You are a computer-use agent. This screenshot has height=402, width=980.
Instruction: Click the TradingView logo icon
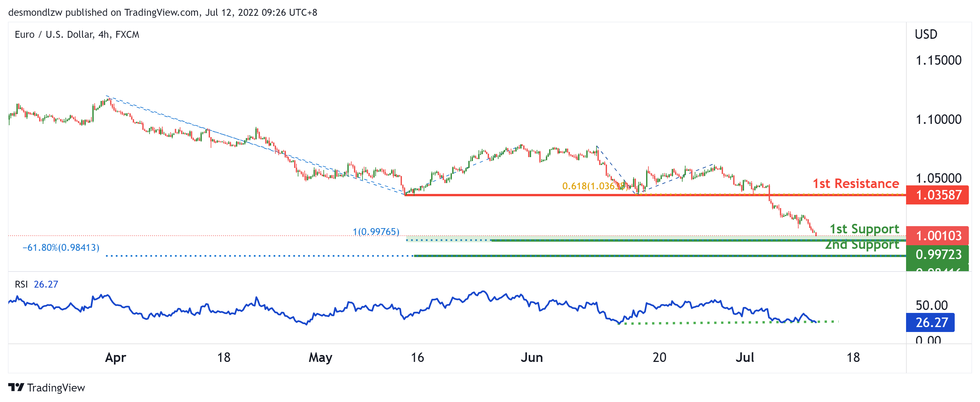click(x=16, y=387)
